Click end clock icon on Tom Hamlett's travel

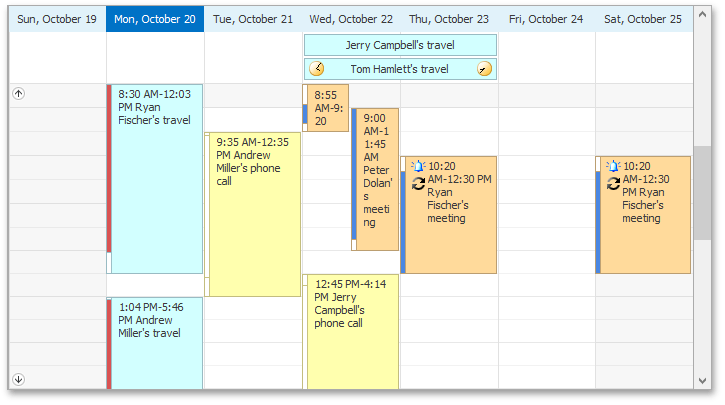(484, 69)
